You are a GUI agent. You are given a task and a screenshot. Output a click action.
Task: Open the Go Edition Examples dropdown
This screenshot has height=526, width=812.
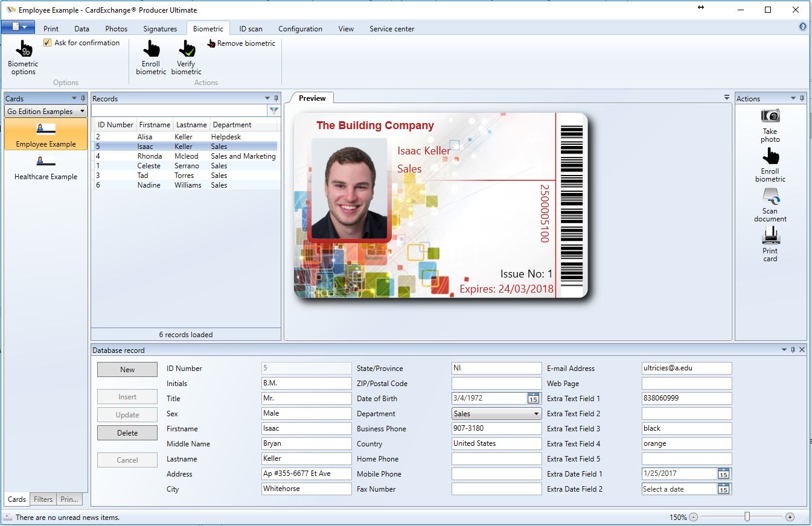pos(46,112)
